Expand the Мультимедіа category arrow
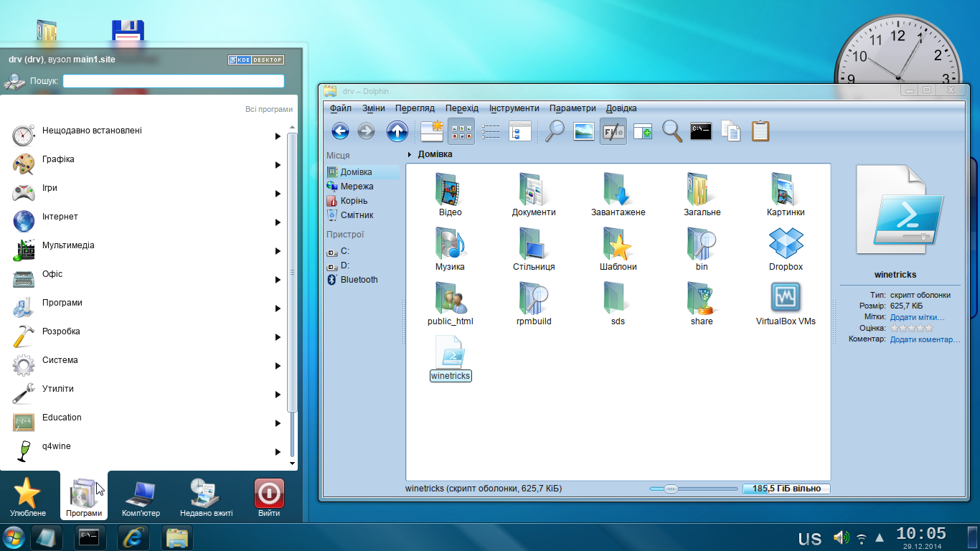980x551 pixels. [x=278, y=251]
